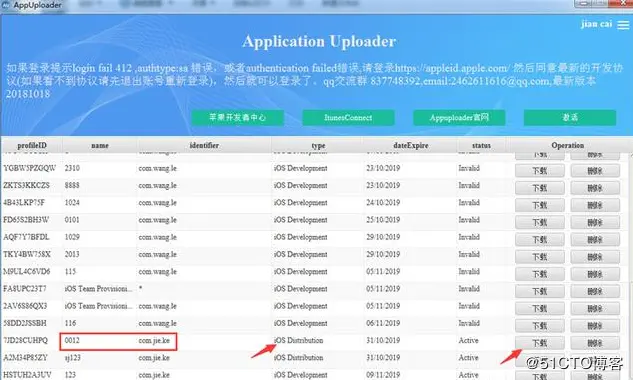Select profile ID M9UL4C6VD6
Screen dimensions: 633x380
coord(27,271)
